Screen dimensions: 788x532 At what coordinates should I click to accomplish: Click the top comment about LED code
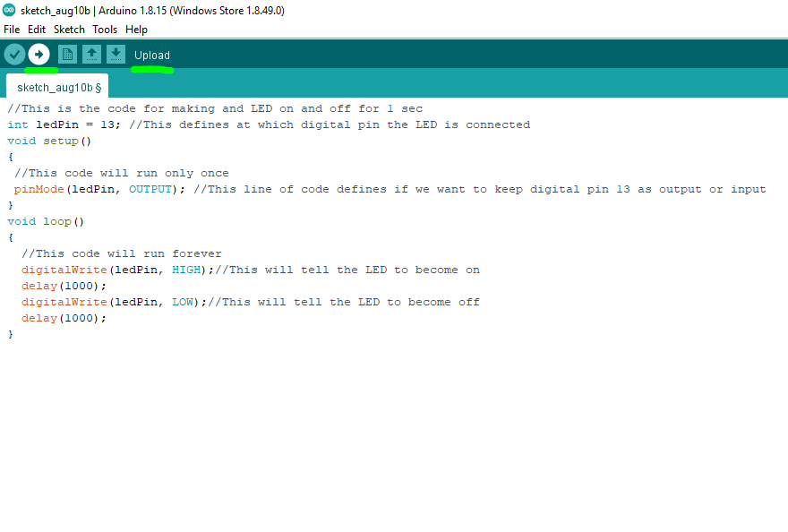pyautogui.click(x=215, y=108)
